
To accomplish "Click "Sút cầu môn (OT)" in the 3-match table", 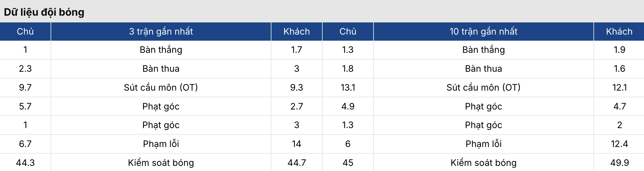I will coord(161,87).
